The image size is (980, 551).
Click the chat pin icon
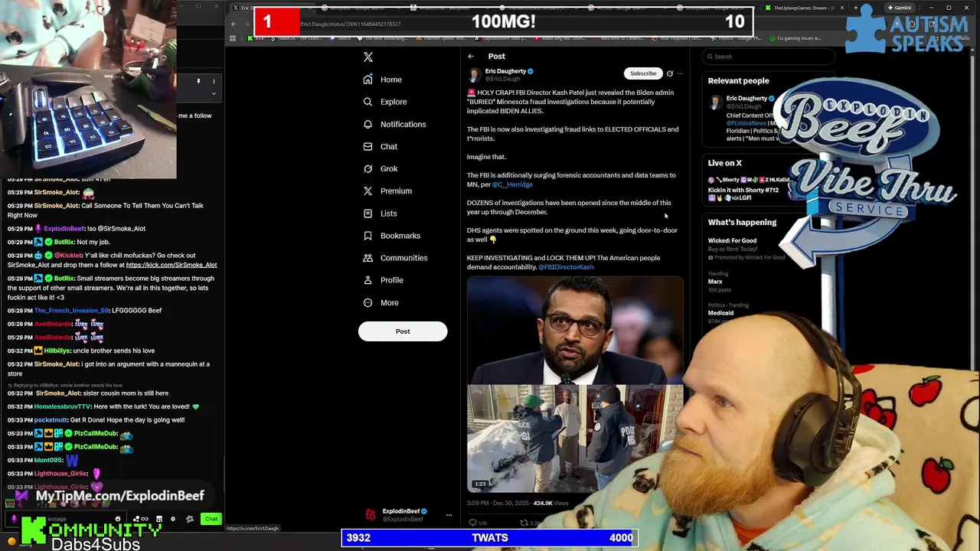click(x=198, y=81)
